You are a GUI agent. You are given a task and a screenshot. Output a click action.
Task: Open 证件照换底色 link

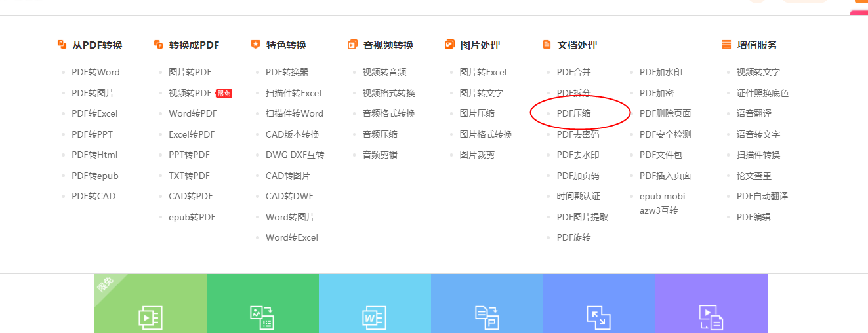click(763, 93)
